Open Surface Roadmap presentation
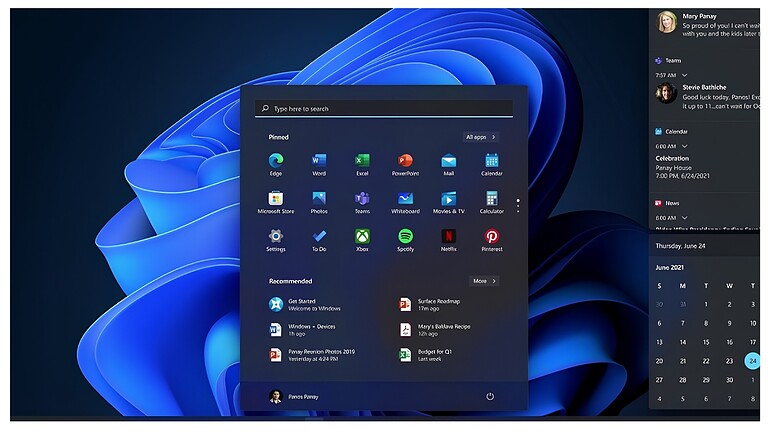 (x=430, y=305)
